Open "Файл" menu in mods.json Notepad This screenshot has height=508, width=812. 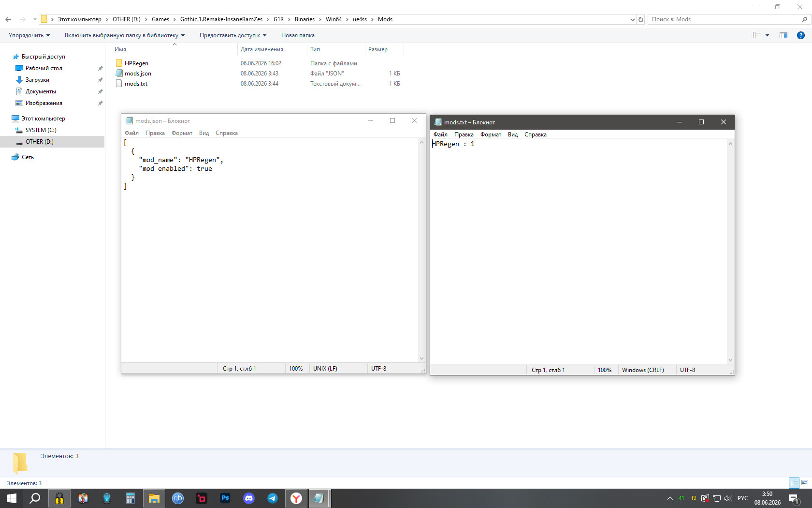pos(131,133)
